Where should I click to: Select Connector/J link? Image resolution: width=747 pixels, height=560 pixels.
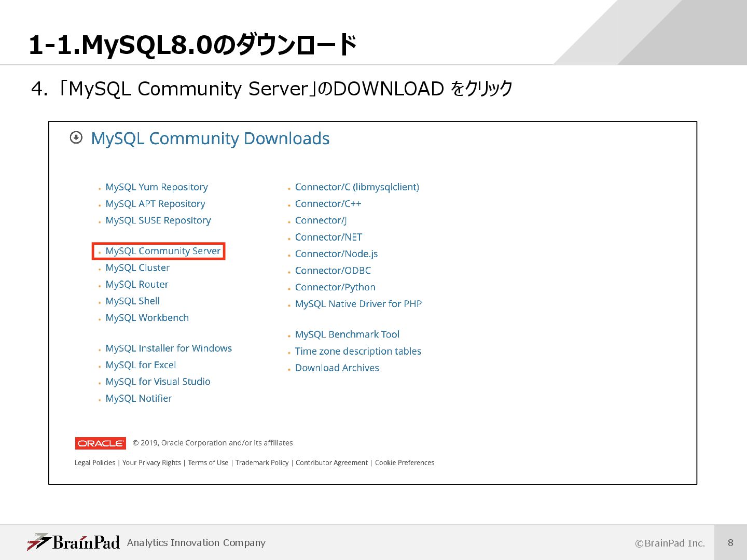tap(321, 220)
